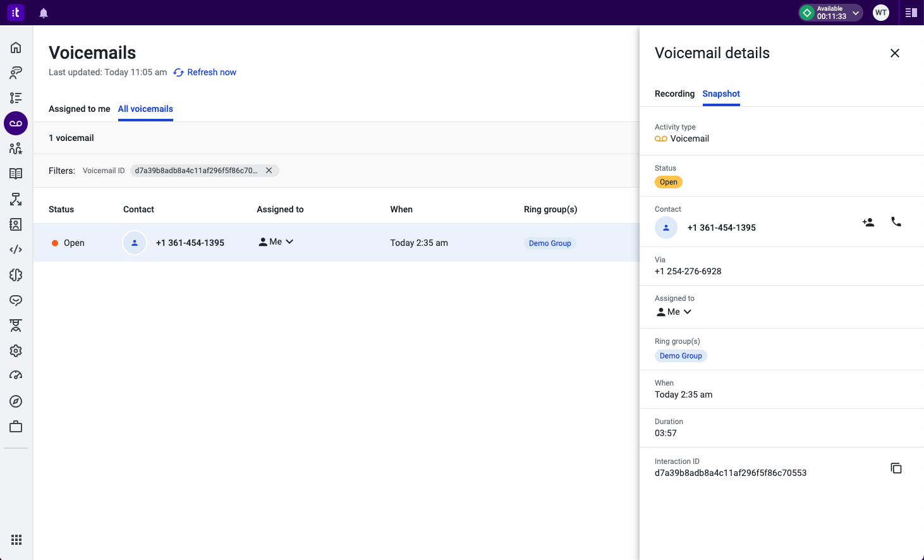Click Demo Group tag in details panel
Screen dimensions: 924x560
click(x=681, y=356)
